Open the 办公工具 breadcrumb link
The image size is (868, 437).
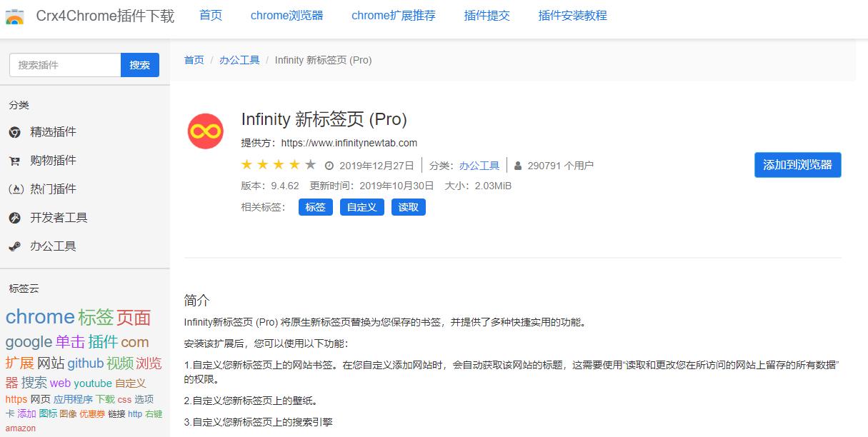point(239,60)
